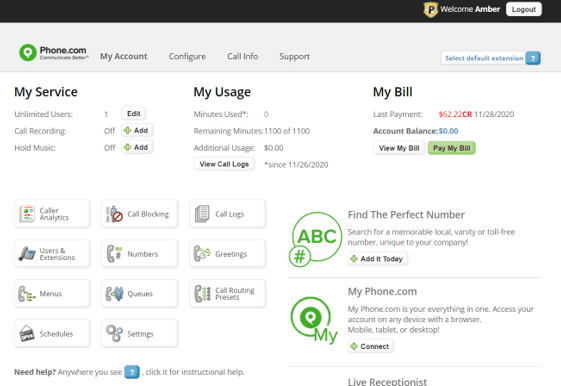This screenshot has height=386, width=561.
Task: Click the Minutes Used value 0
Action: pos(266,114)
